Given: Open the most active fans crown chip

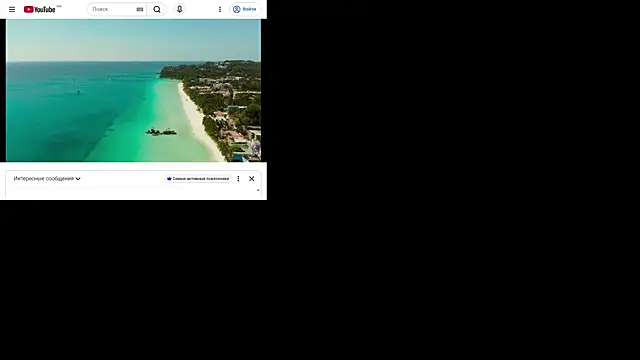Looking at the screenshot, I should 198,178.
